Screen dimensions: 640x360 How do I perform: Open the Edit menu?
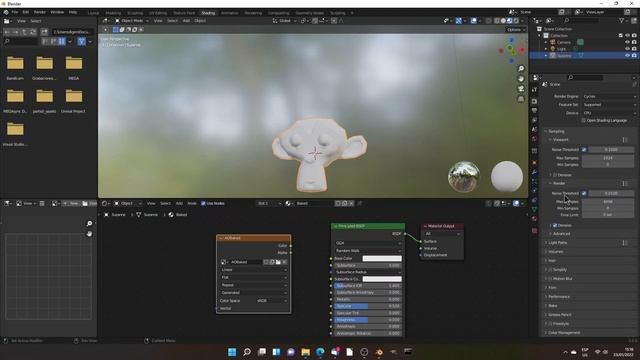26,12
